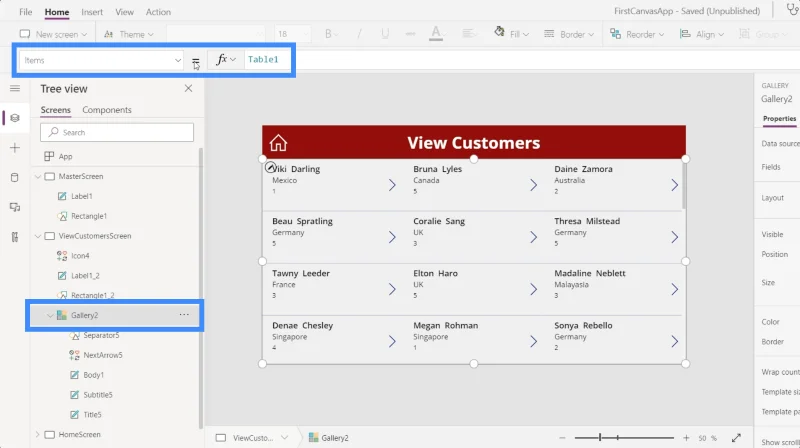Collapse the ViewCustomersScreen node
This screenshot has width=800, height=448.
(x=38, y=236)
